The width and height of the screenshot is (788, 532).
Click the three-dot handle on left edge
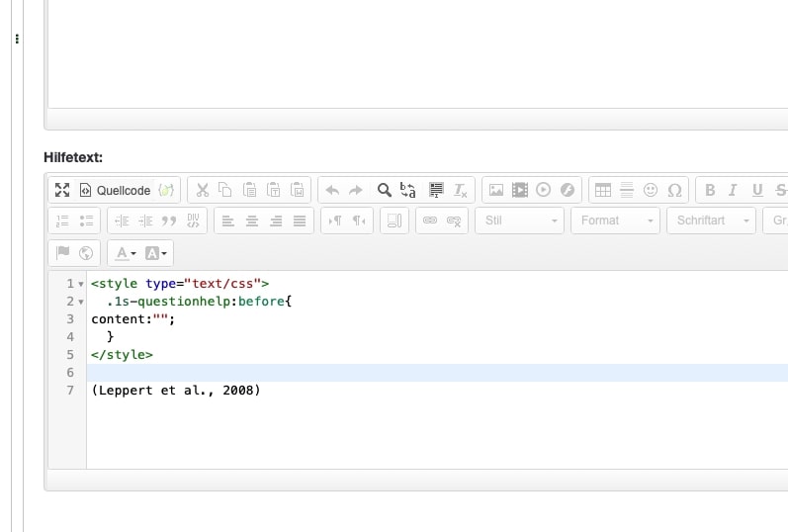17,40
